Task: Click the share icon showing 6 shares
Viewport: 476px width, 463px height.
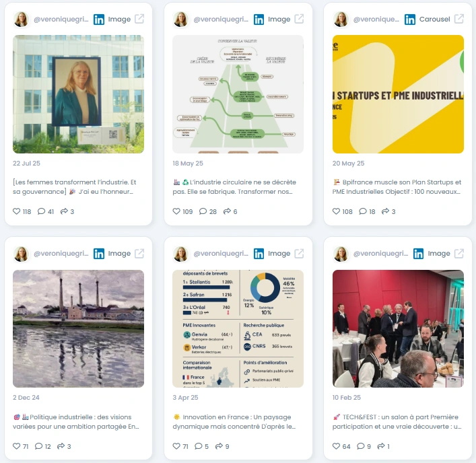Action: tap(227, 211)
